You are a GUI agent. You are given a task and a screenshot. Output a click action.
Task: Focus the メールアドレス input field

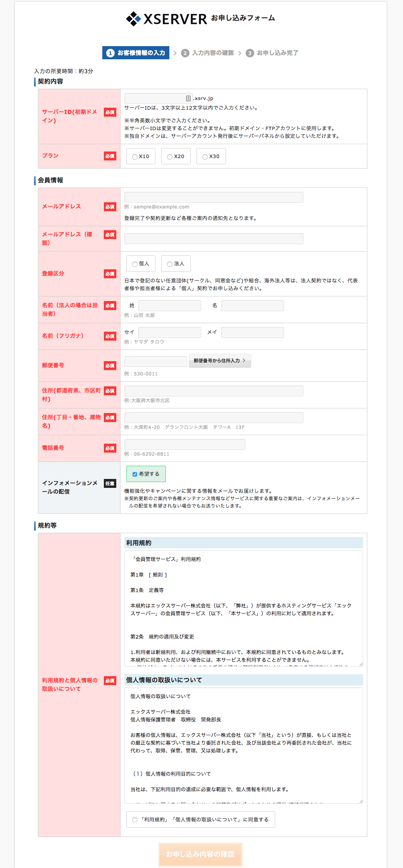pyautogui.click(x=214, y=197)
